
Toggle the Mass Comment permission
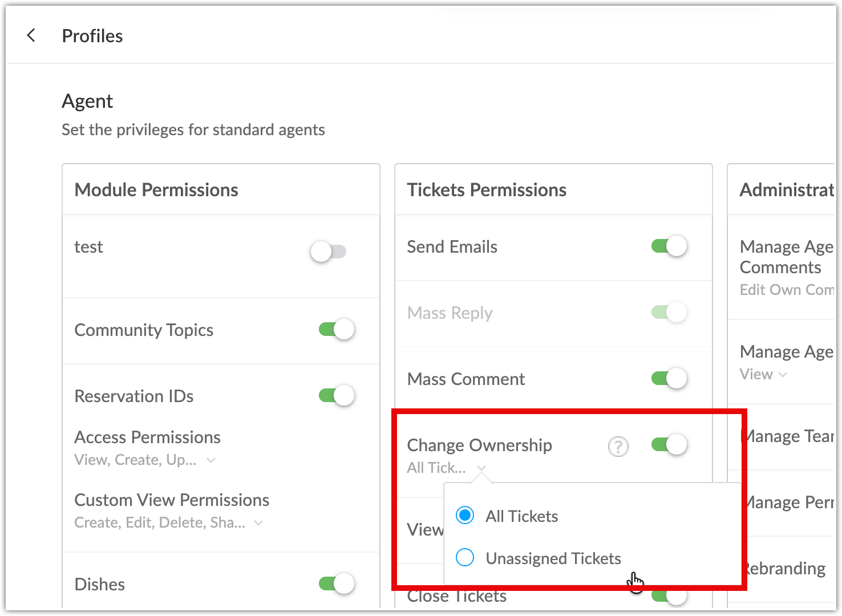click(669, 378)
